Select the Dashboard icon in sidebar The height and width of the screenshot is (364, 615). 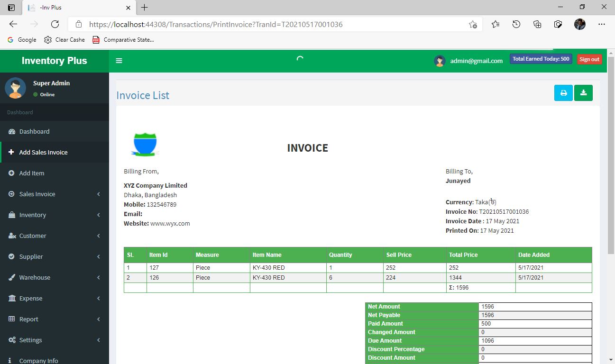[11, 131]
